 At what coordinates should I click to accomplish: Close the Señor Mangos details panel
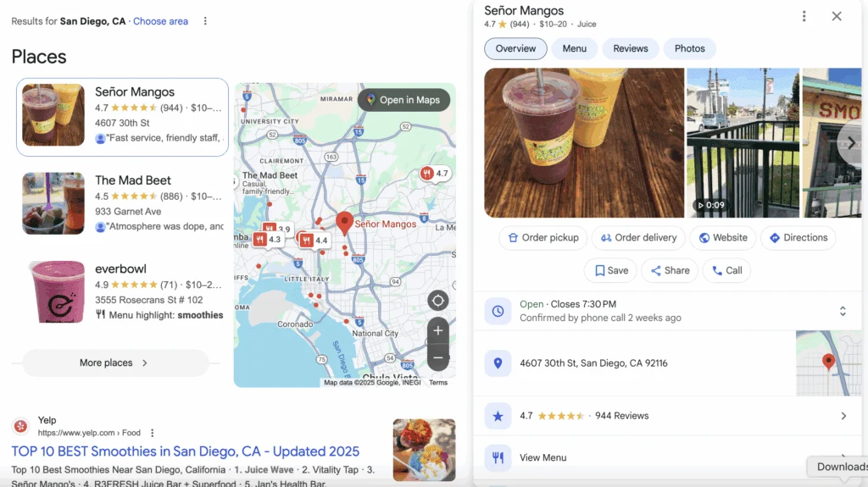[837, 17]
